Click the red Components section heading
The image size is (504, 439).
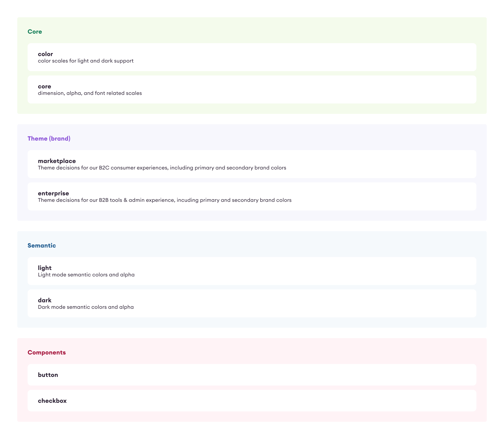pos(47,352)
